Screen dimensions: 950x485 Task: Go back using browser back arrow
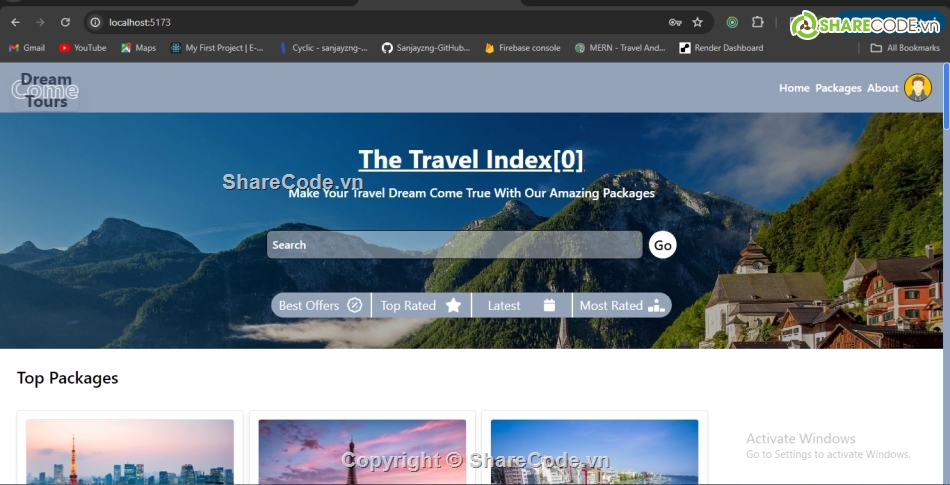pos(15,22)
